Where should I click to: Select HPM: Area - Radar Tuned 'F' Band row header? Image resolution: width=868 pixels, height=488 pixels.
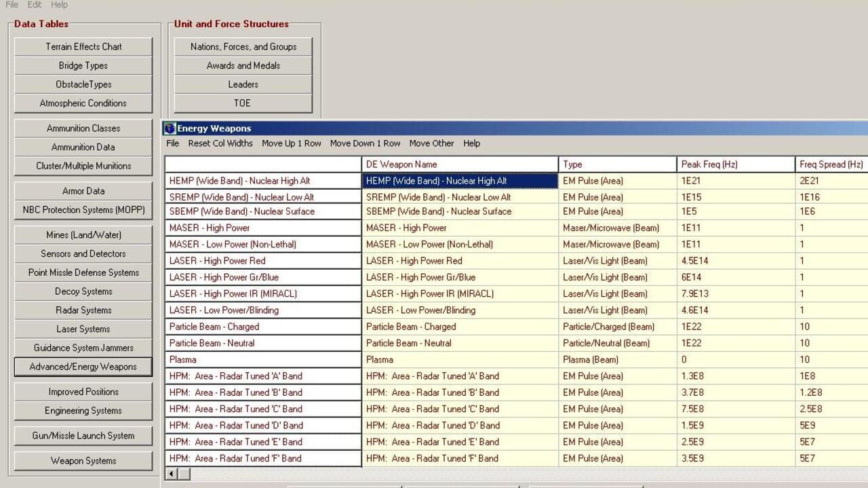click(x=263, y=458)
